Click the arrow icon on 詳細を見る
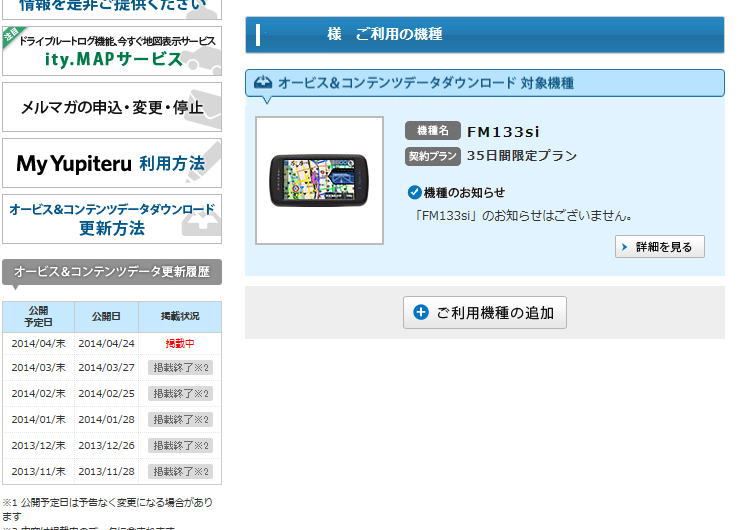Image resolution: width=740 pixels, height=530 pixels. coord(624,247)
